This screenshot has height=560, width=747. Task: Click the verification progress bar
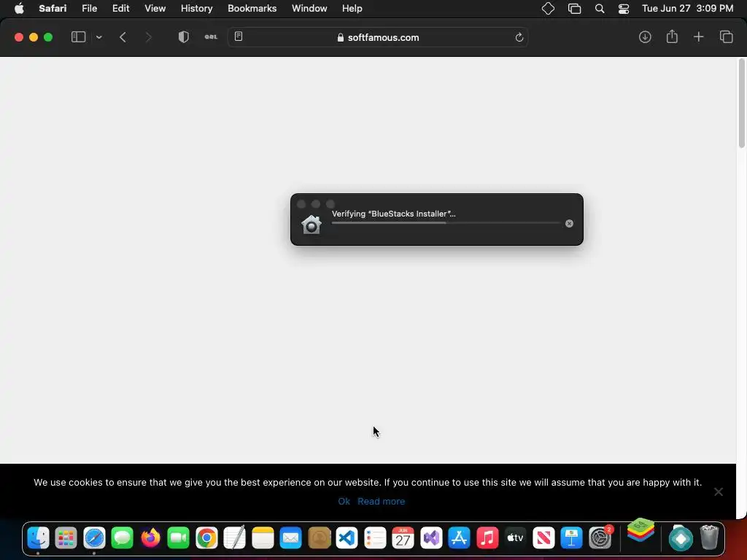[446, 223]
